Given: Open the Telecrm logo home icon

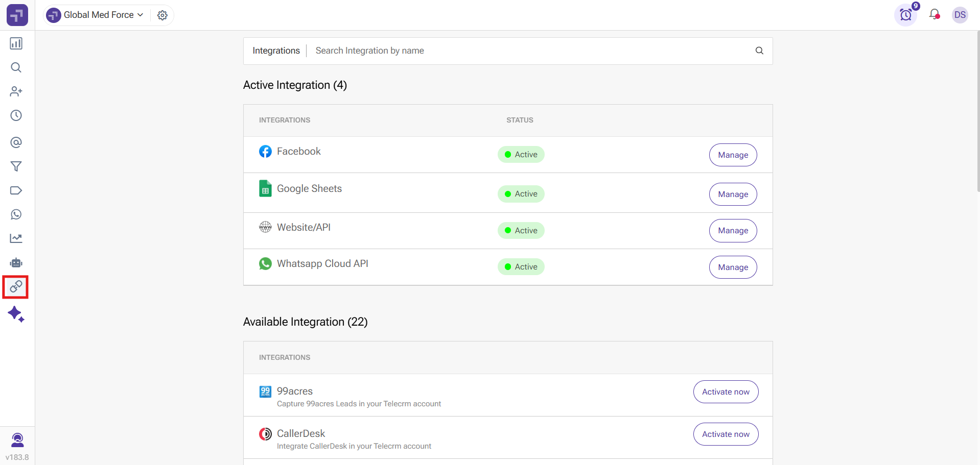Looking at the screenshot, I should tap(17, 15).
